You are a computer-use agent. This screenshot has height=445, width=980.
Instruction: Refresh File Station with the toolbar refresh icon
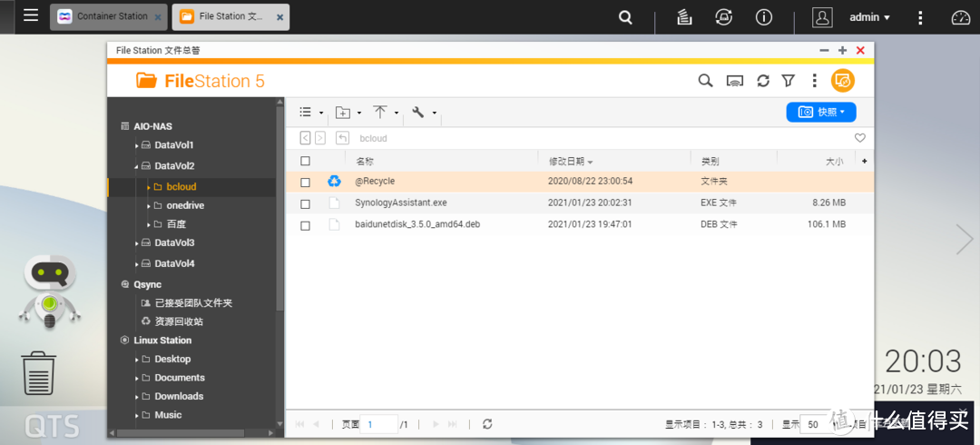[x=763, y=81]
